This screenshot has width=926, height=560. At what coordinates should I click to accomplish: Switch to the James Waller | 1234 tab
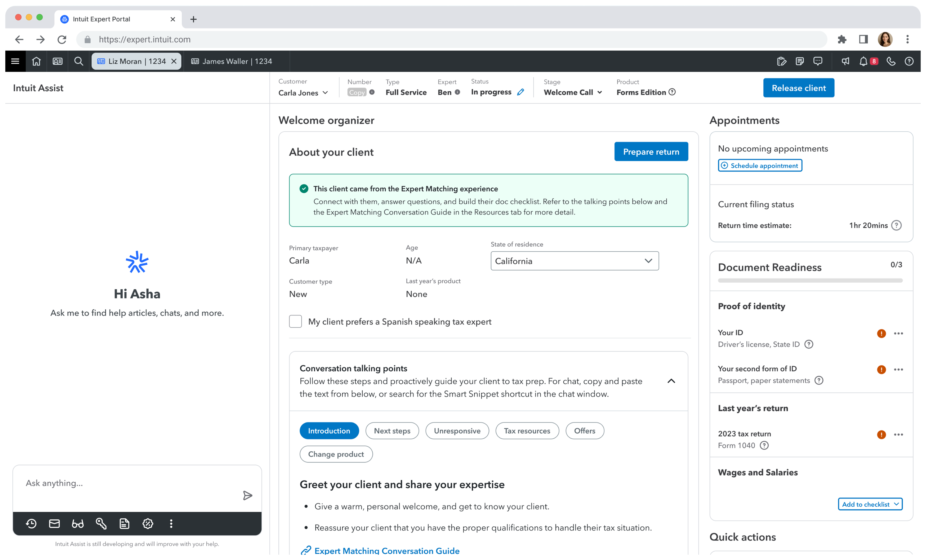click(232, 61)
